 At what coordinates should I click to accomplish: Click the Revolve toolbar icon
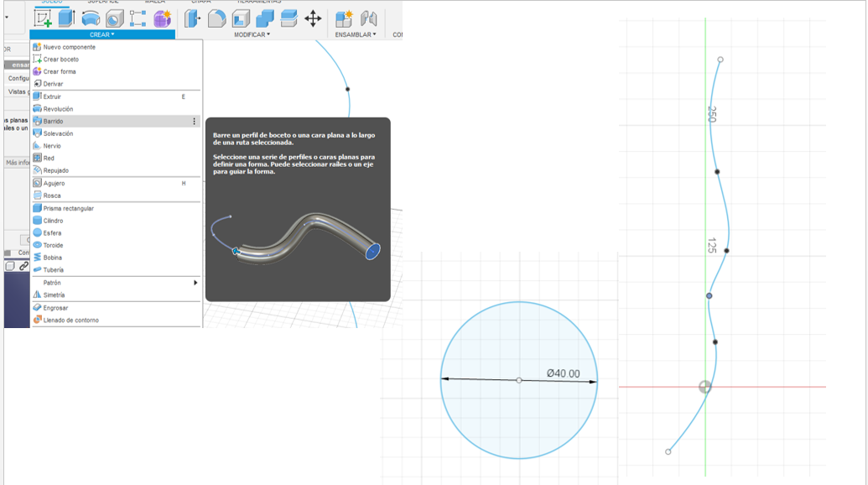(91, 18)
